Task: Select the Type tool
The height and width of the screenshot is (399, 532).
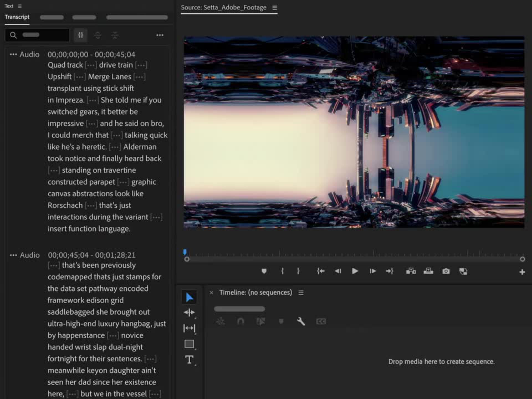Action: coord(189,360)
